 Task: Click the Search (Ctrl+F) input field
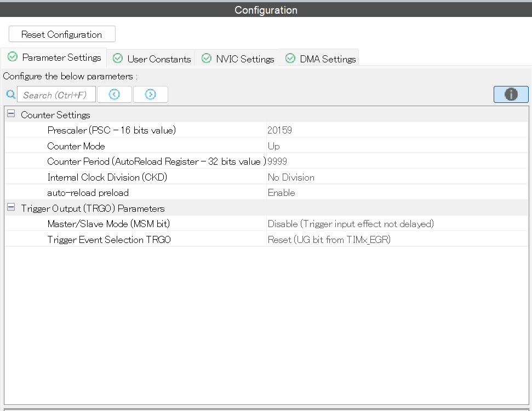coord(56,95)
